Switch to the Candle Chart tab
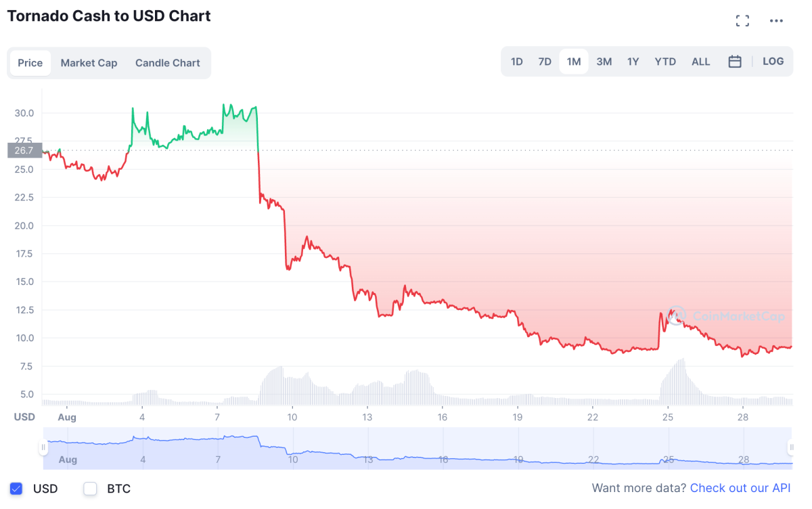Screen dimensions: 812x509 point(167,63)
